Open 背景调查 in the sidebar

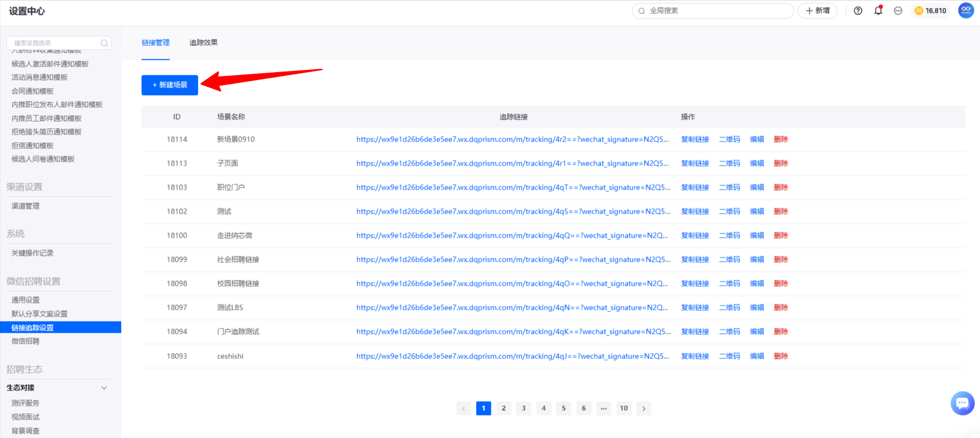point(26,431)
